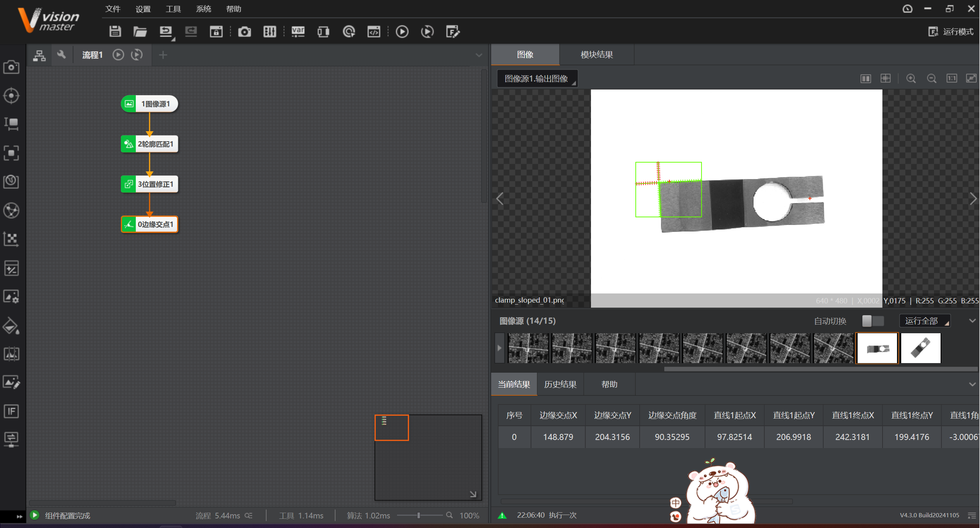980x528 pixels.
Task: Click the save solution toolbar icon
Action: click(115, 31)
